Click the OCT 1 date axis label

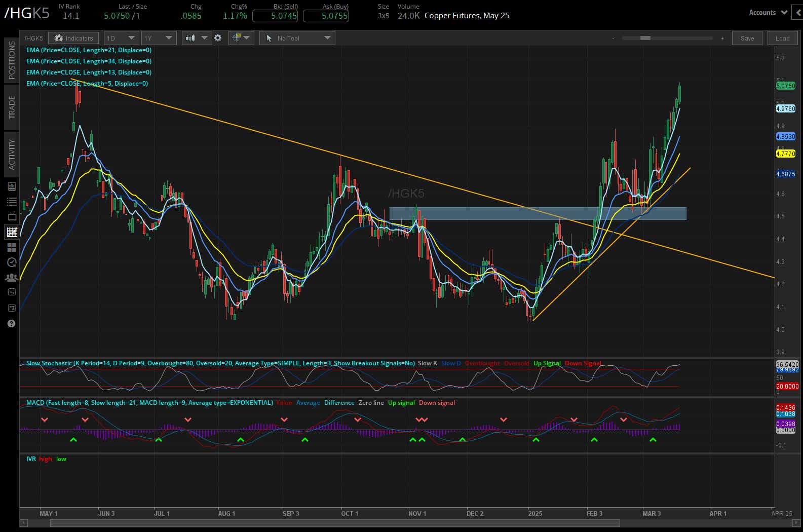pyautogui.click(x=350, y=513)
